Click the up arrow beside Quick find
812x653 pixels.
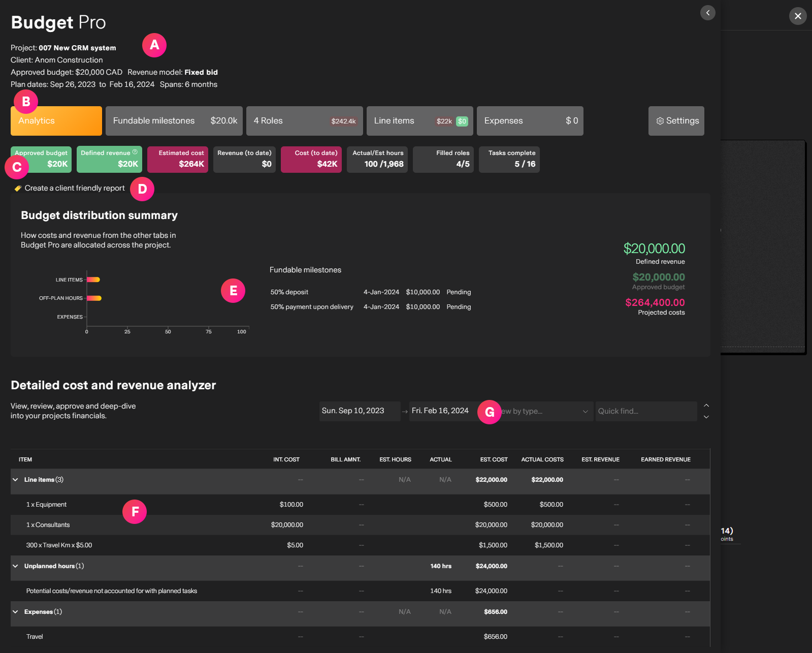tap(706, 406)
